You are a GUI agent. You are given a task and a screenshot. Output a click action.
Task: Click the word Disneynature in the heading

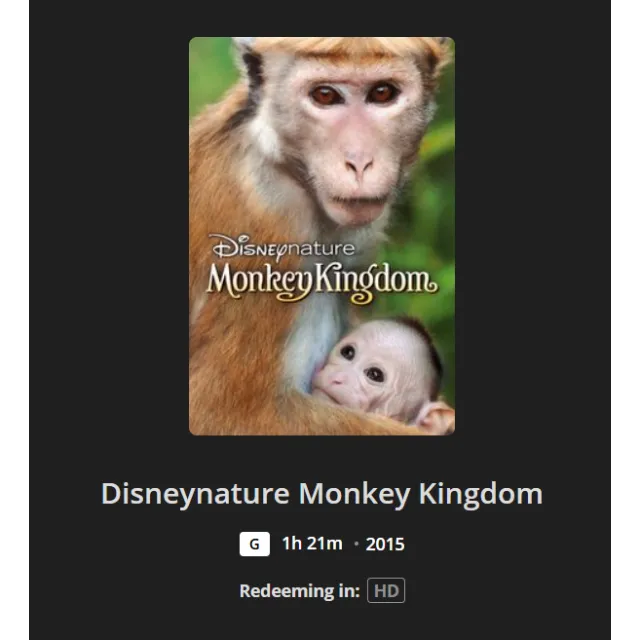[x=195, y=494]
